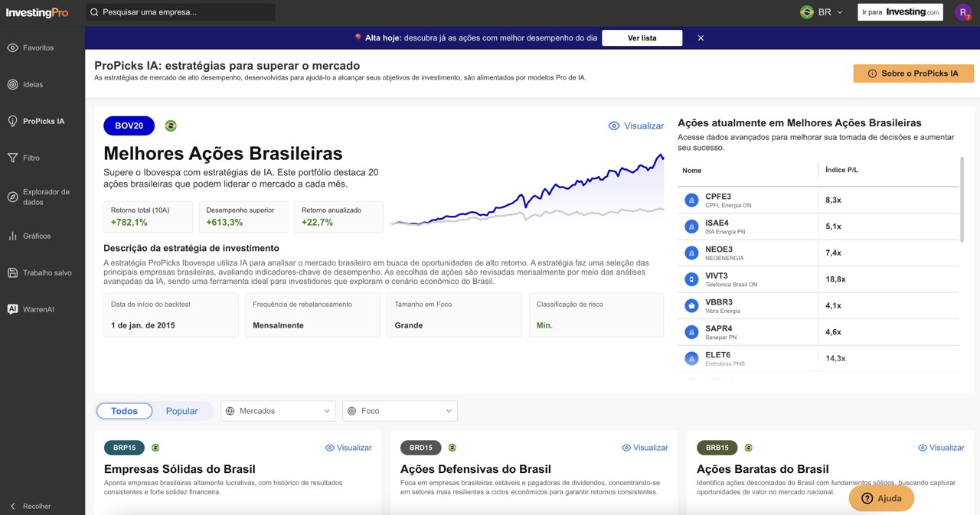The image size is (980, 515).
Task: Open the Ações Baratas do Brasil heading
Action: pos(763,469)
